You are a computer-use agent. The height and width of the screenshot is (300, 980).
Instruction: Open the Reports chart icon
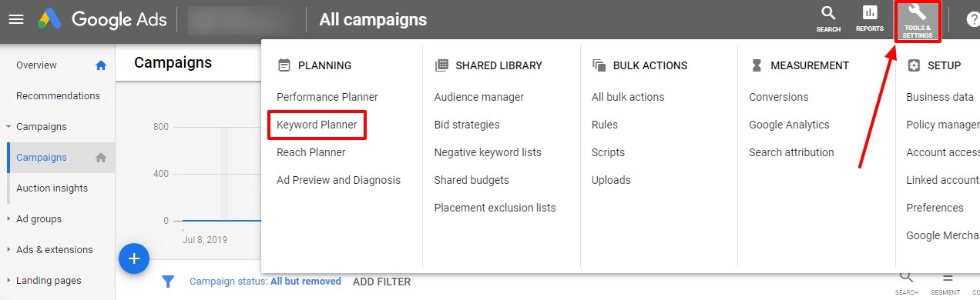tap(870, 13)
